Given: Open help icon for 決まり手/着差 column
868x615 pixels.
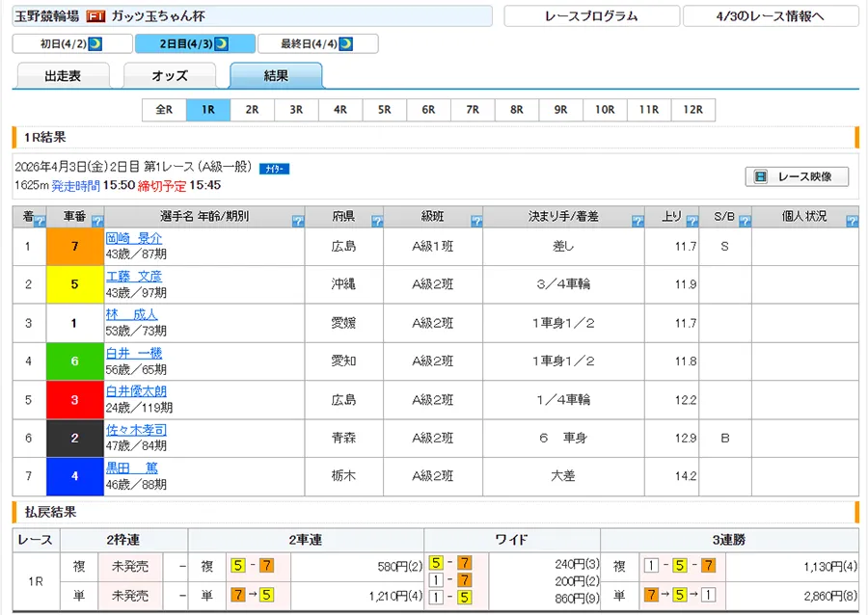Looking at the screenshot, I should pos(637,222).
